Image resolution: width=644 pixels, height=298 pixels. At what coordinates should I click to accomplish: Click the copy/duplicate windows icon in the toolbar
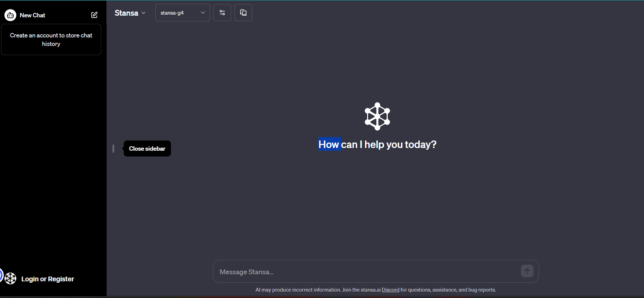tap(243, 13)
